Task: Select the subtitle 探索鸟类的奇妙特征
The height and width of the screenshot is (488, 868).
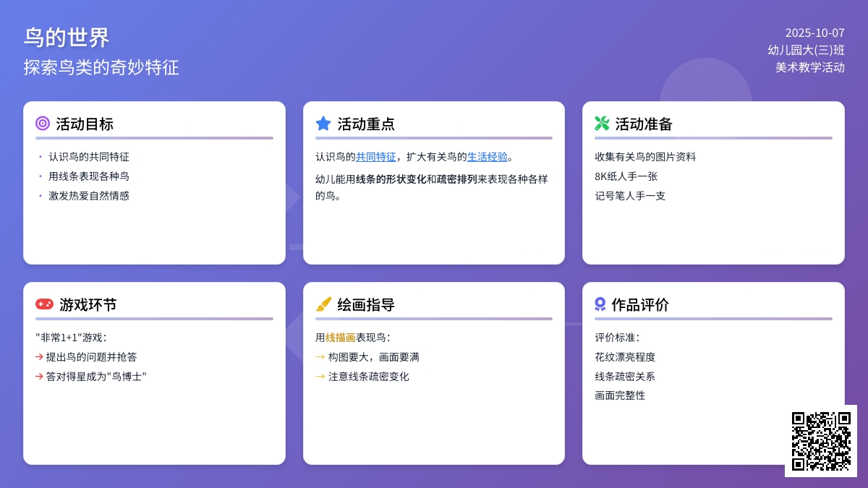Action: [x=101, y=67]
